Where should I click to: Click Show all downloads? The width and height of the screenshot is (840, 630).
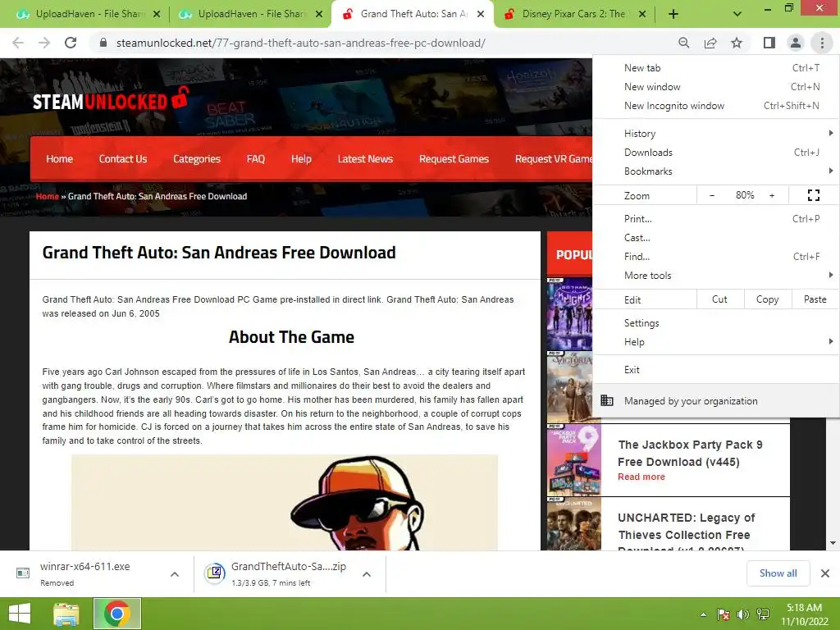tap(778, 573)
